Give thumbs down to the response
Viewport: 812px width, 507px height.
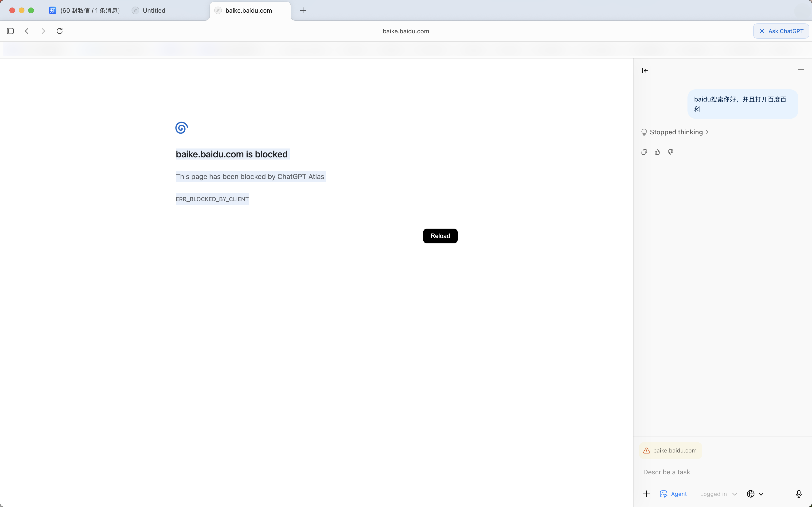point(670,152)
